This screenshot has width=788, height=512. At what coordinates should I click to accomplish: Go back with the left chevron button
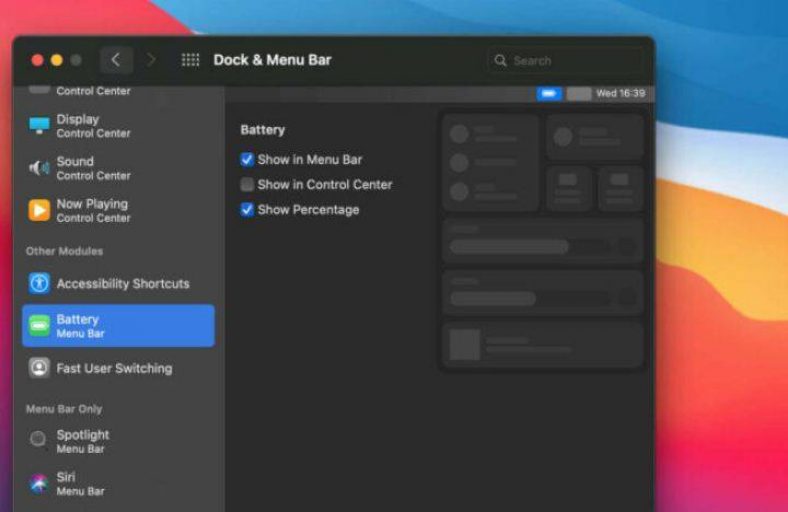(116, 60)
